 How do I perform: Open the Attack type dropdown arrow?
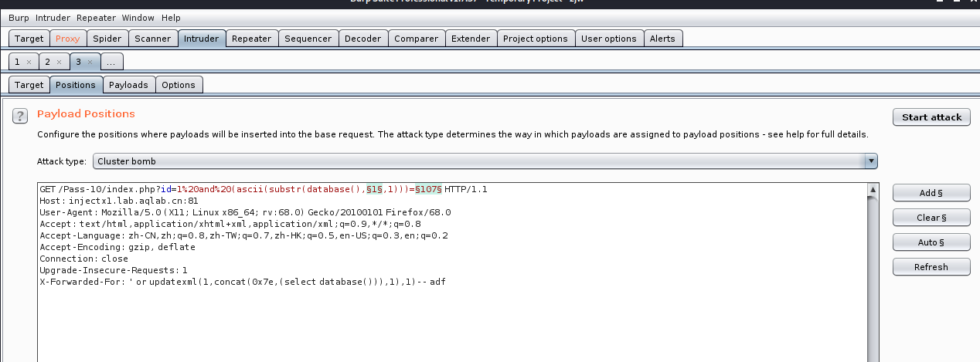tap(871, 161)
